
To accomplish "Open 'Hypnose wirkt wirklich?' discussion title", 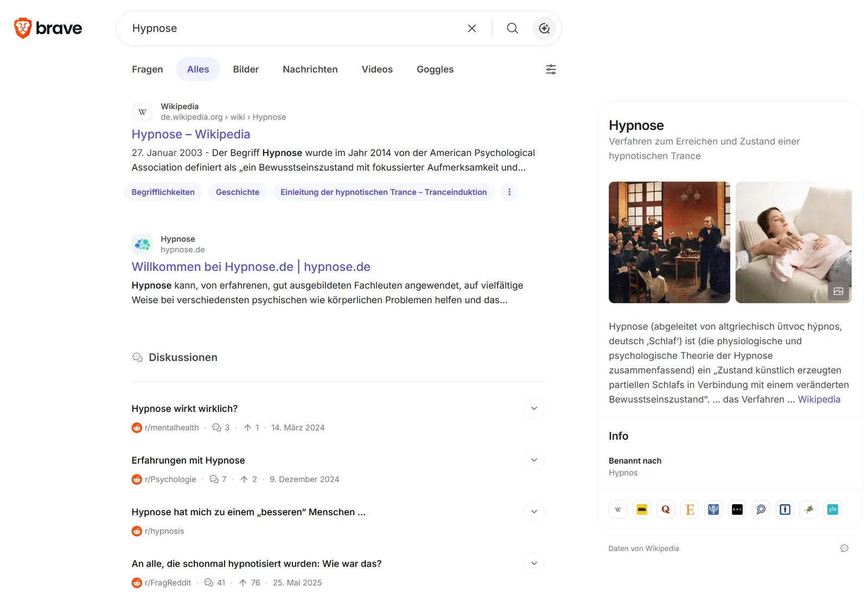I will pos(184,409).
